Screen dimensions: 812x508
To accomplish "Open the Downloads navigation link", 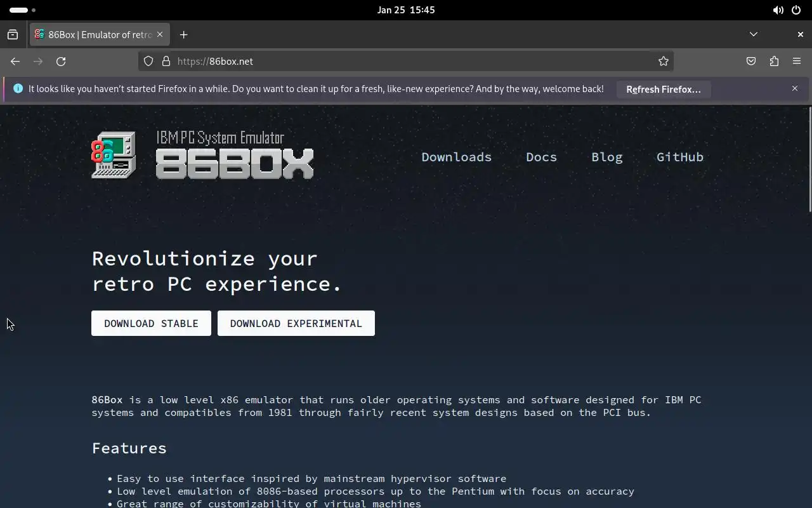I will [x=457, y=157].
